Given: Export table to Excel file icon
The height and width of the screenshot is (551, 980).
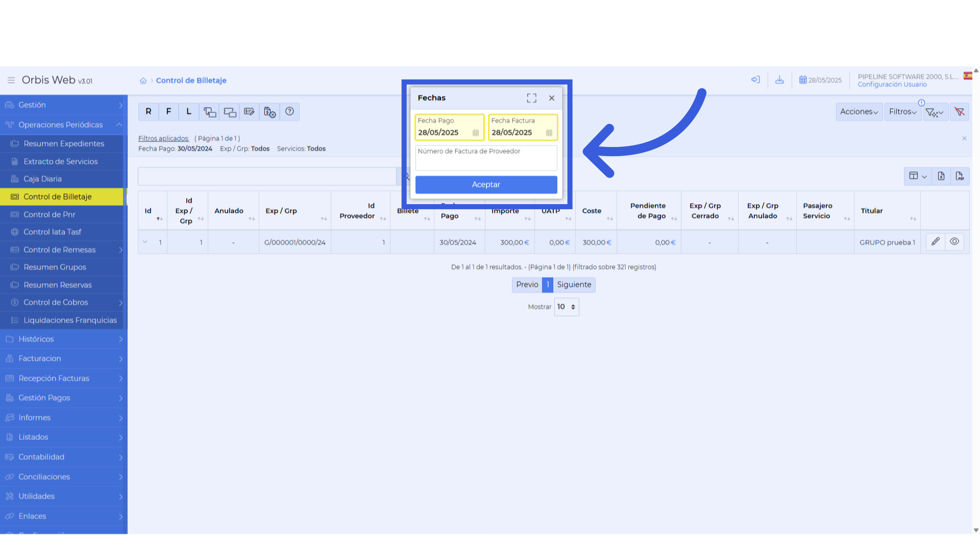Looking at the screenshot, I should click(x=941, y=176).
